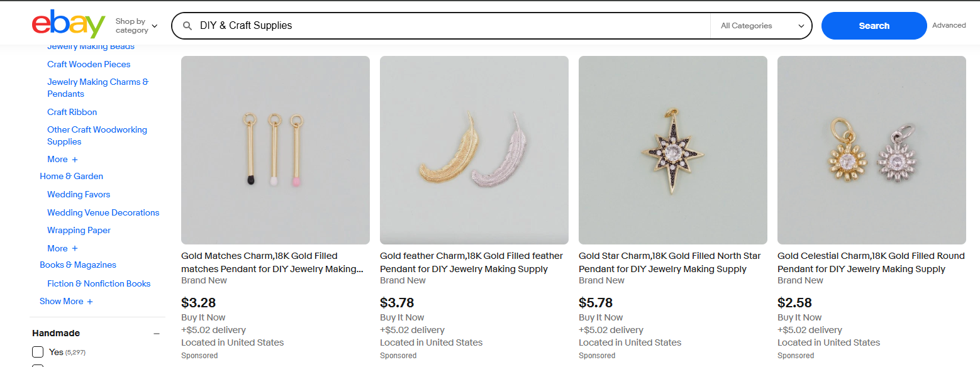Viewport: 980px width, 367px height.
Task: Click the search magnifier icon
Action: (x=187, y=25)
